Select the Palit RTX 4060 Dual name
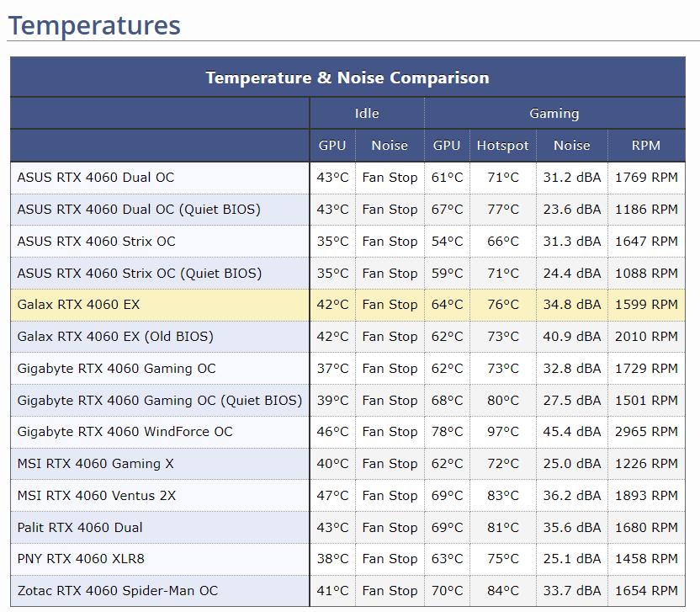This screenshot has height=612, width=700. [x=80, y=528]
